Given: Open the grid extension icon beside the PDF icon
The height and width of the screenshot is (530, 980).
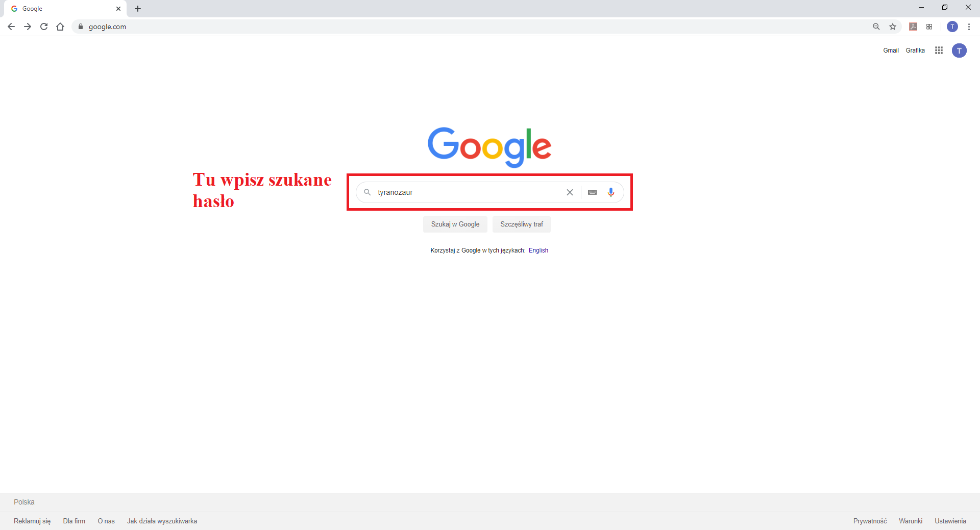Looking at the screenshot, I should pyautogui.click(x=929, y=27).
